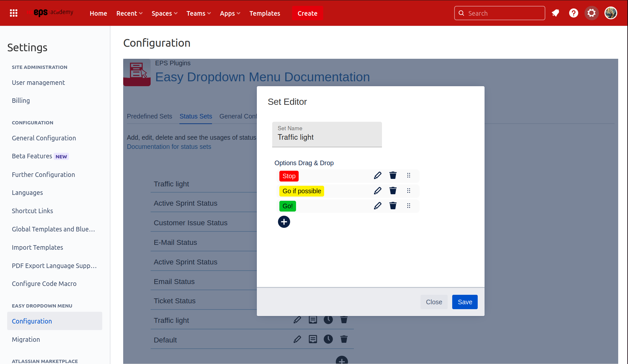Image resolution: width=628 pixels, height=364 pixels.
Task: Open the 'Documentation for status sets' link
Action: click(x=169, y=147)
